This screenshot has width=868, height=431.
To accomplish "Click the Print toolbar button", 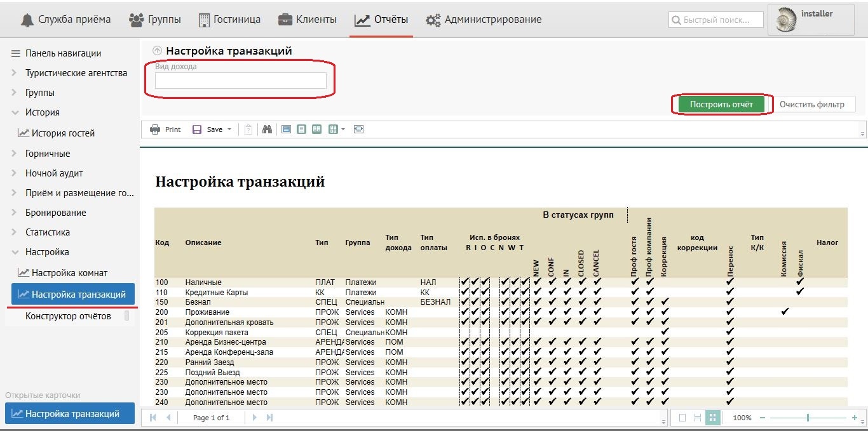I will tap(165, 129).
